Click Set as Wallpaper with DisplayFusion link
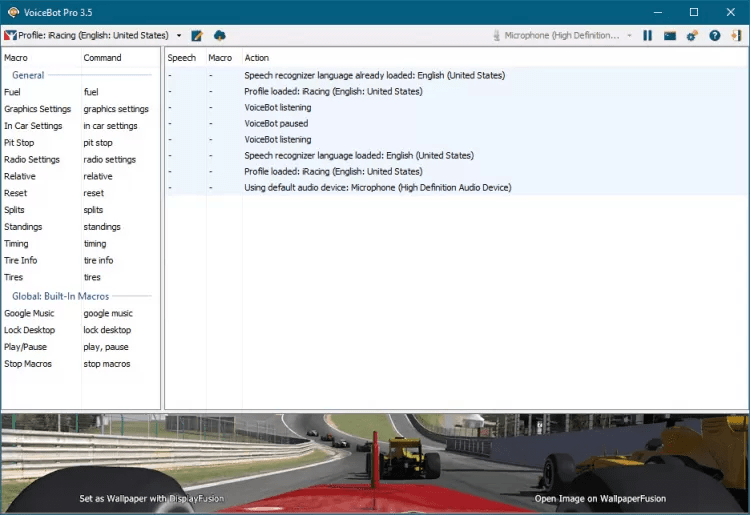This screenshot has width=750, height=515. click(151, 498)
